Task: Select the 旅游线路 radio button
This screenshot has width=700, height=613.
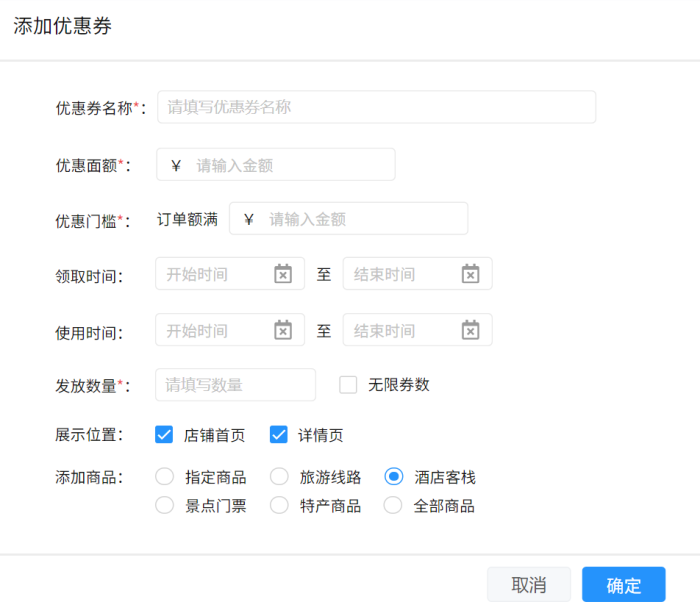Action: point(279,476)
